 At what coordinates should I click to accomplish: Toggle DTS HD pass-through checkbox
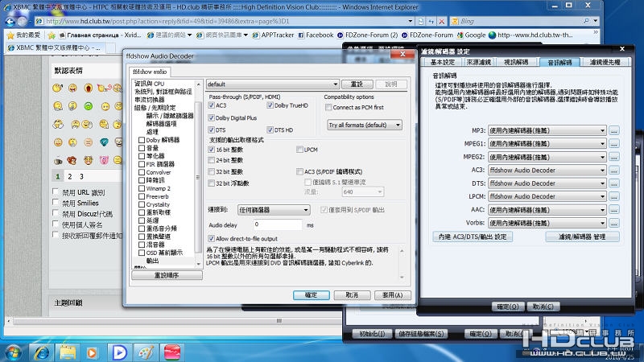click(x=270, y=130)
